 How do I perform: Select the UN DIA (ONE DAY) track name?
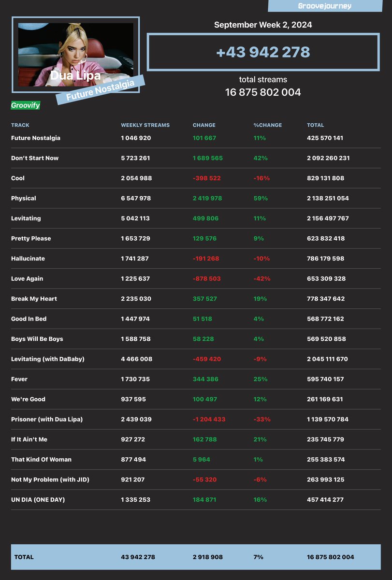(38, 500)
